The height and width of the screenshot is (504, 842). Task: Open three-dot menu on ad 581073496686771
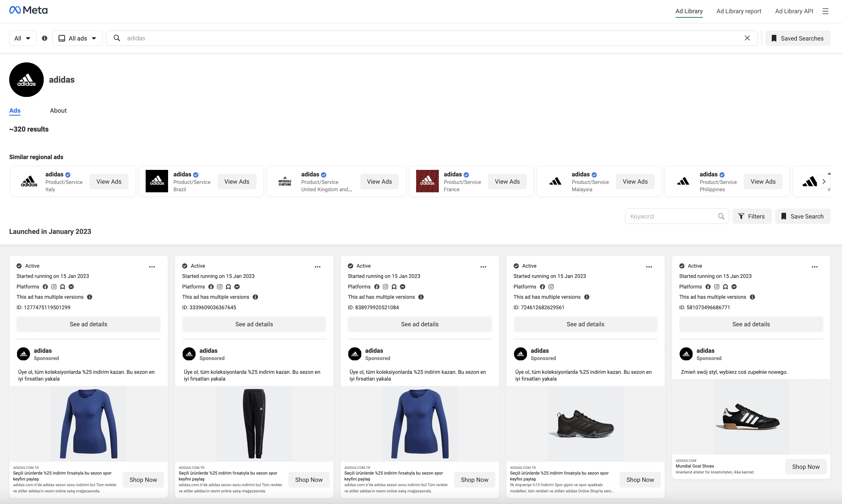point(814,267)
